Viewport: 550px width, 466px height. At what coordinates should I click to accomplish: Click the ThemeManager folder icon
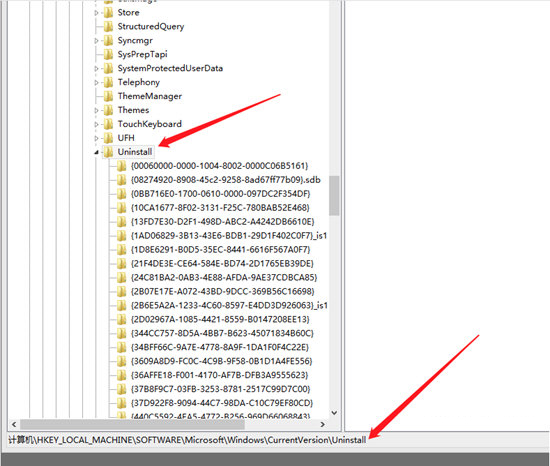(x=108, y=96)
